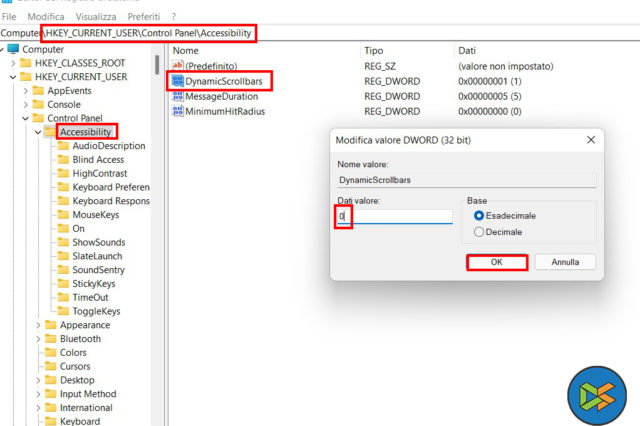Collapse the Accessibility key arrow
640x426 pixels.
[x=38, y=132]
